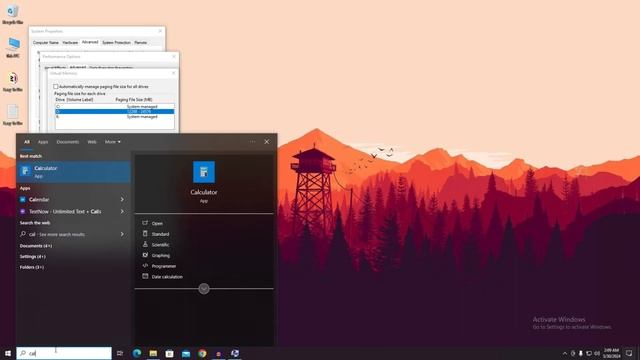
Task: Expand the web search result arrow
Action: coord(122,234)
